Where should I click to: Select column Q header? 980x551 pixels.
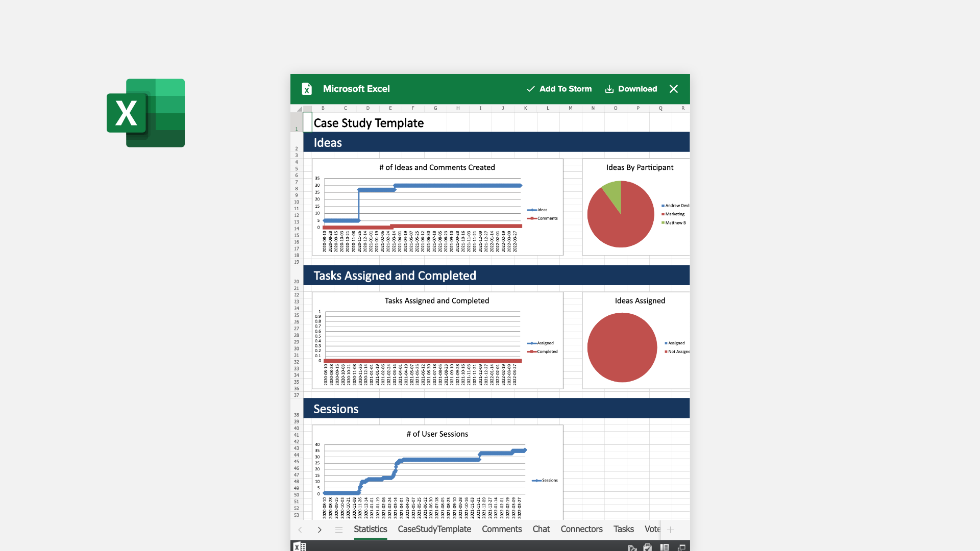point(660,108)
